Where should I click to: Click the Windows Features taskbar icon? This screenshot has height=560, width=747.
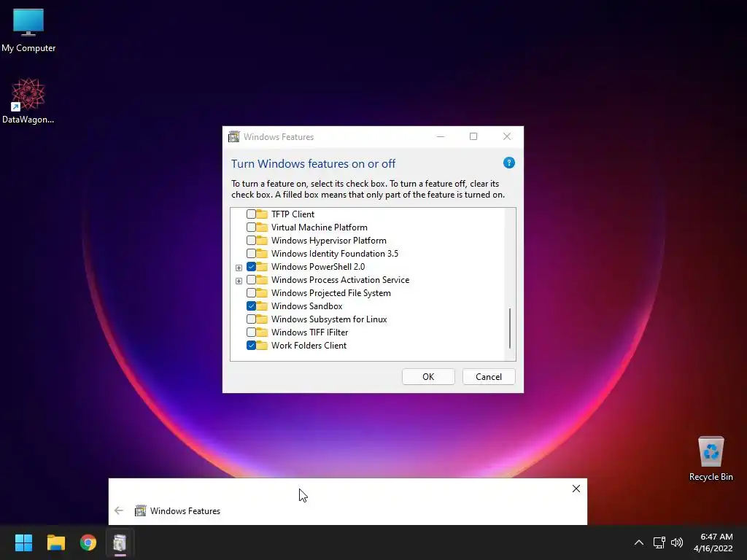(x=120, y=542)
